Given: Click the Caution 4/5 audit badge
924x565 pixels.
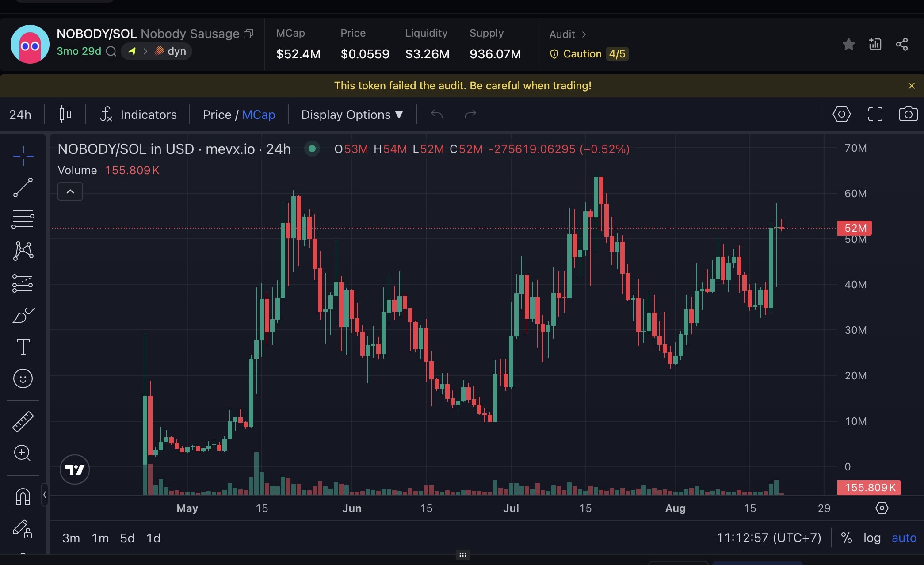Looking at the screenshot, I should pos(589,54).
